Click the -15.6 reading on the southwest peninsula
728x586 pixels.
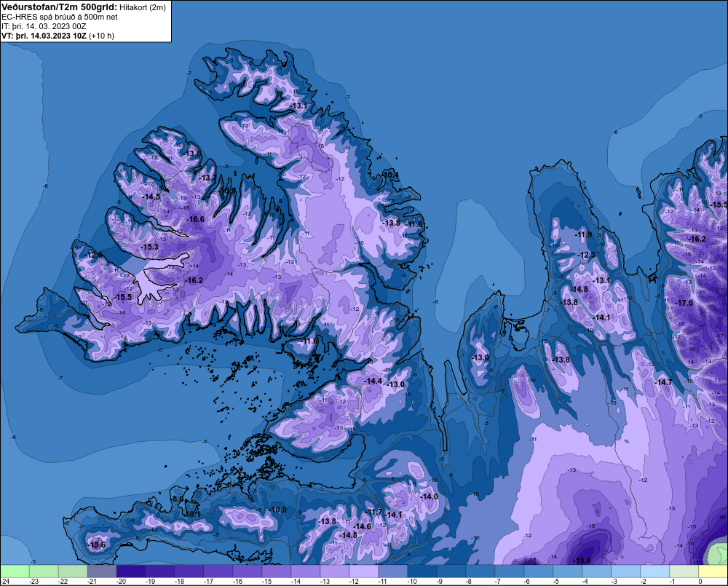(x=97, y=545)
